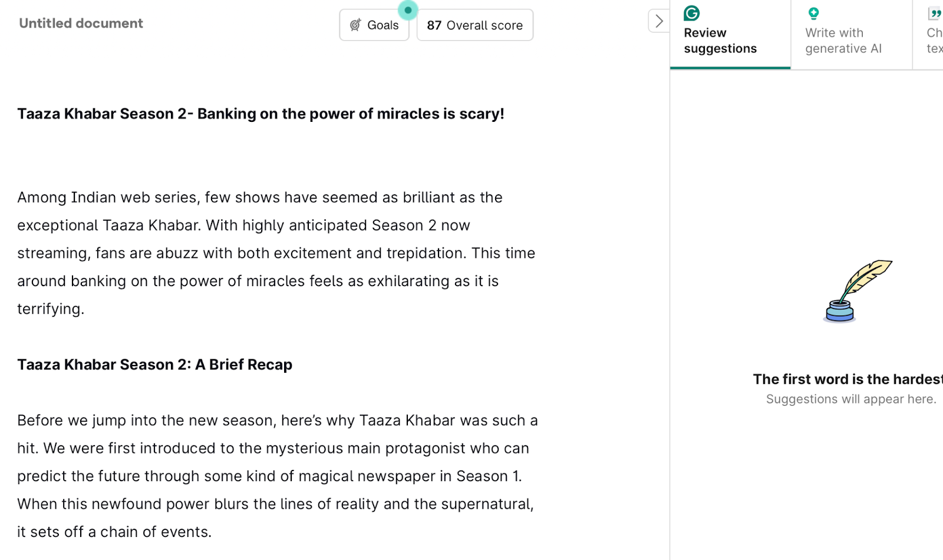Click the pulsing teal hint dot
Screen dimensions: 943x560
tap(408, 10)
